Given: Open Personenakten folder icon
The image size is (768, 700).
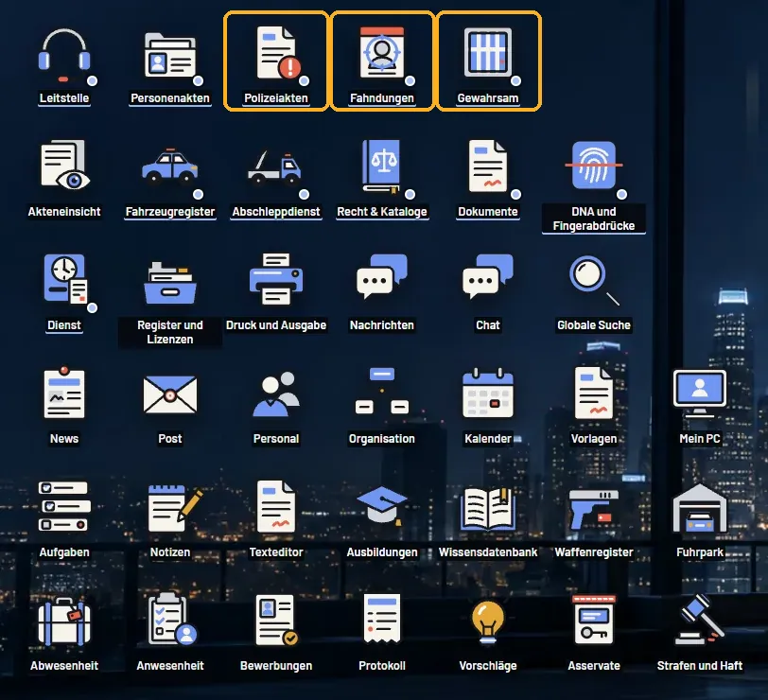Looking at the screenshot, I should tap(170, 54).
